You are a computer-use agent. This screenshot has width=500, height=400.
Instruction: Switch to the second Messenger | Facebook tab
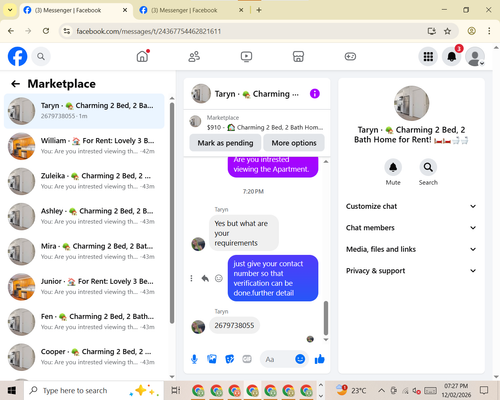(x=191, y=10)
